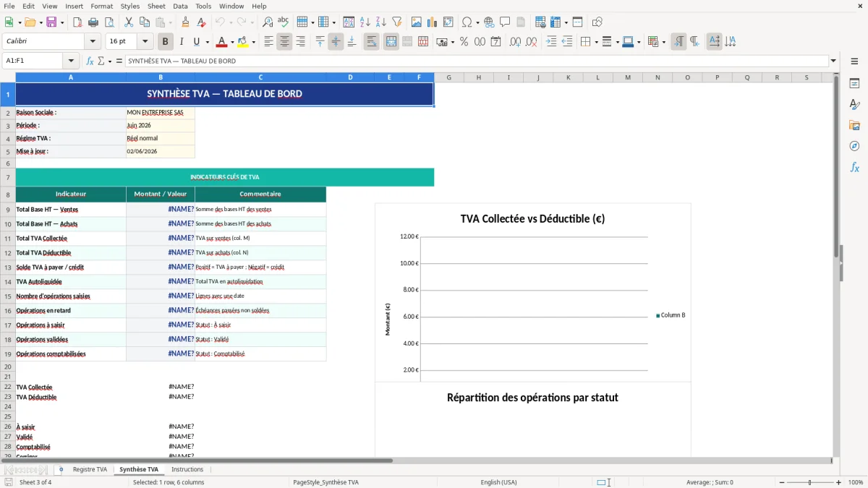The height and width of the screenshot is (488, 868).
Task: Click the horizontal scrollbar
Action: coord(197,461)
